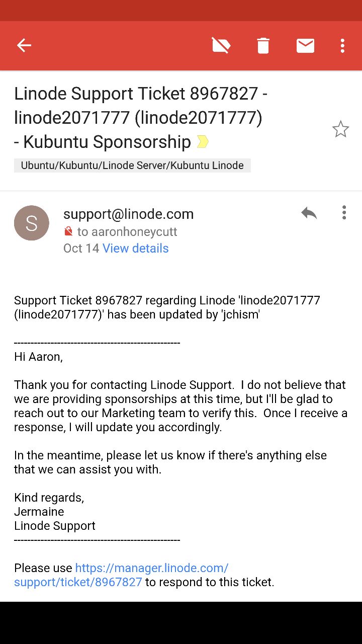Viewport: 362px width, 644px height.
Task: Click the View details link
Action: tap(135, 248)
